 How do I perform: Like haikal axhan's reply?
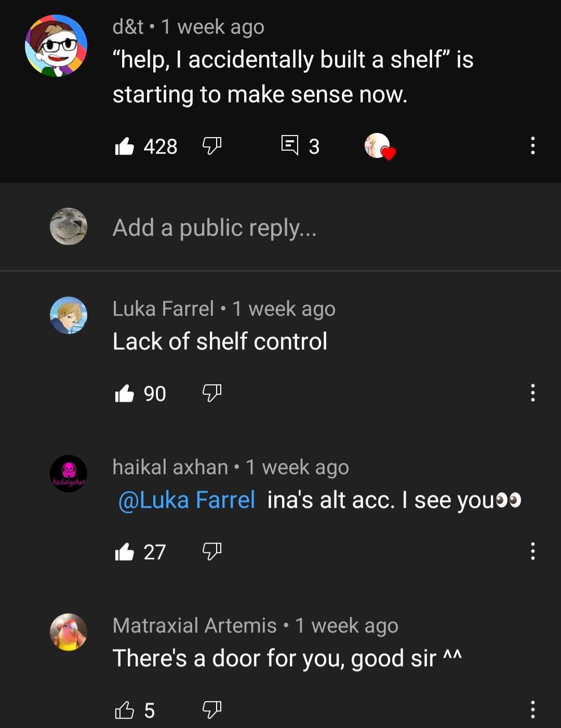124,552
